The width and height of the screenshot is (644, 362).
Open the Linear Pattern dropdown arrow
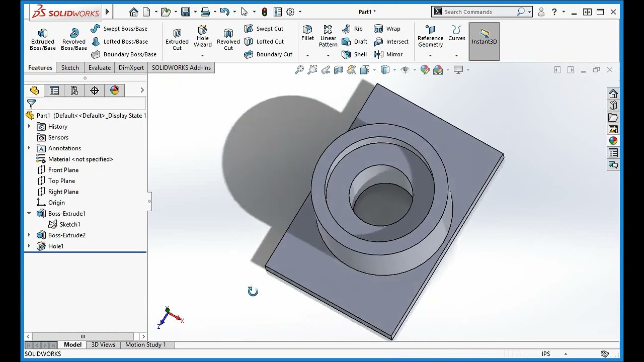click(x=328, y=55)
